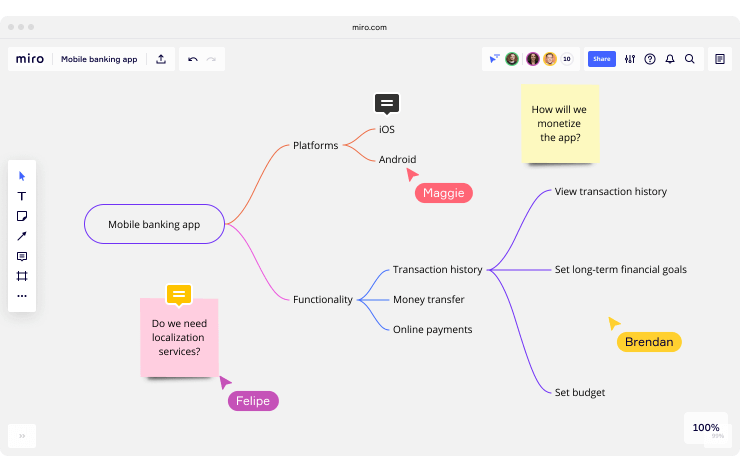Select the Money transfer node
The image size is (740, 472).
pos(429,299)
